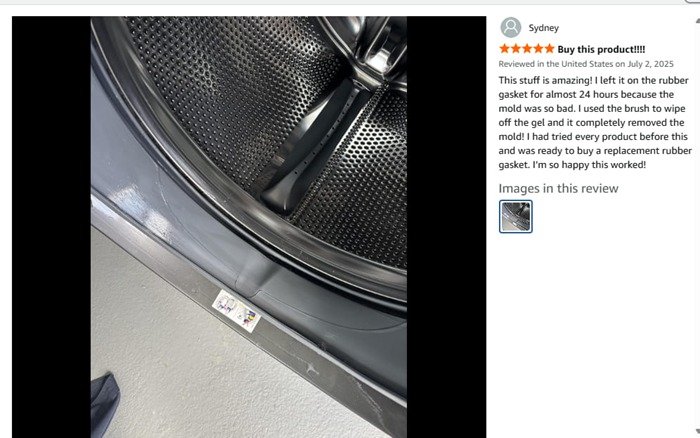Open Sydney's gray profile avatar
This screenshot has height=438, width=700.
coord(510,28)
